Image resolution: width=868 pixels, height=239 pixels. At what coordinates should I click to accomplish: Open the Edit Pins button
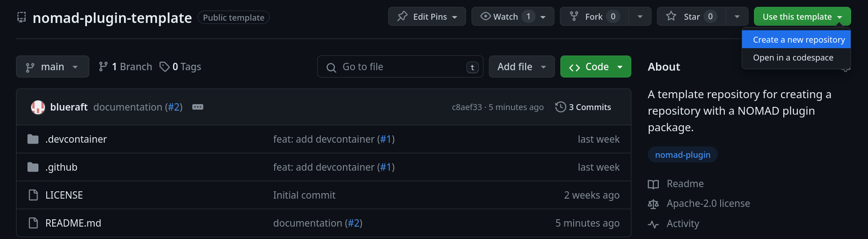(427, 17)
